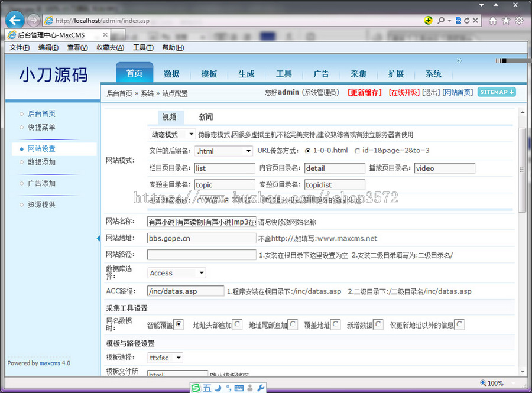
Task: Open the 收藏夹(A) menu
Action: (x=111, y=47)
